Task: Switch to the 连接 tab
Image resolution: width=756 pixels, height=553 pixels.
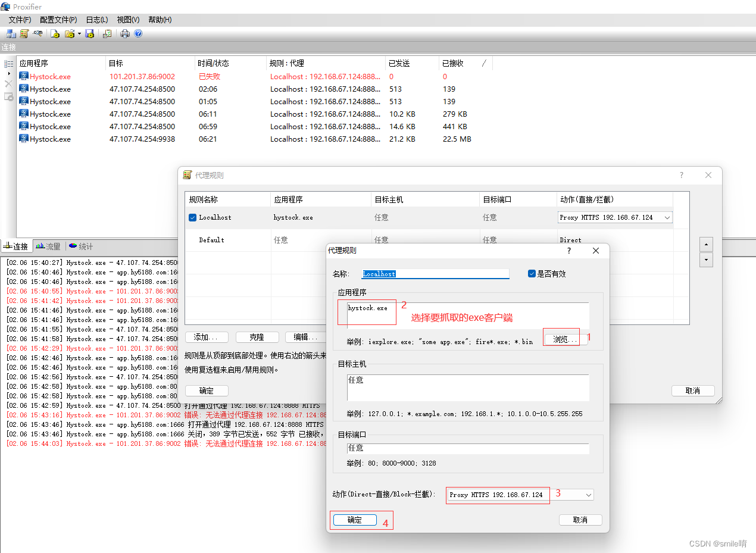Action: [16, 246]
